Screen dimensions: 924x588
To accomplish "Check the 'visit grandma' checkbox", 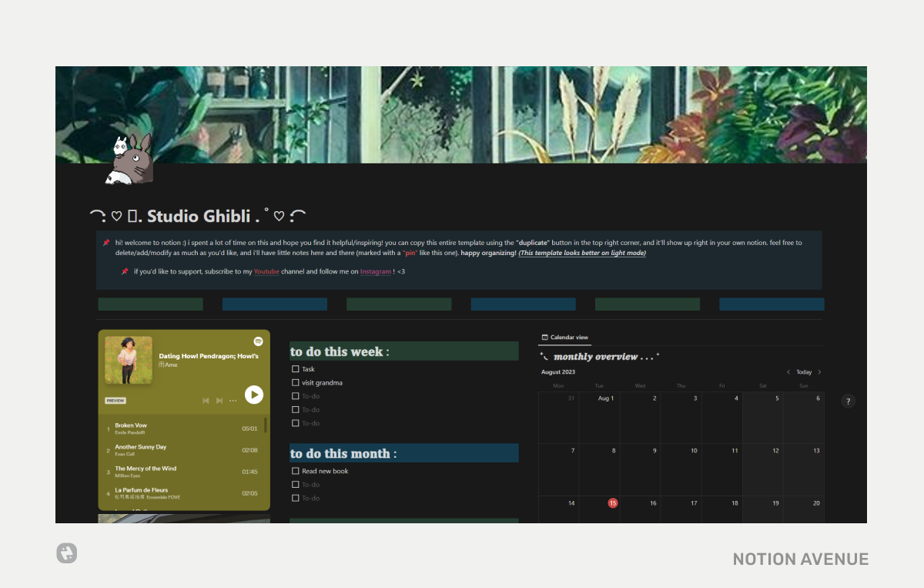I will coord(296,383).
